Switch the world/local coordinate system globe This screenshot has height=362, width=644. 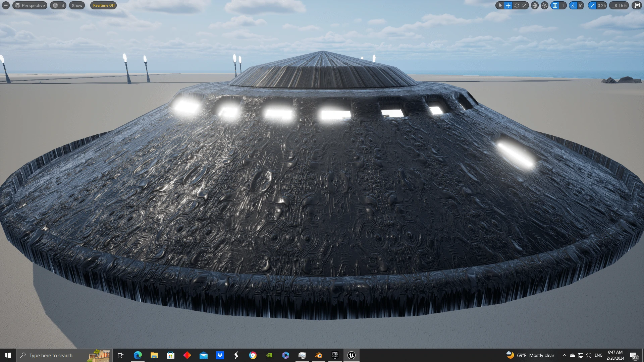pyautogui.click(x=535, y=5)
